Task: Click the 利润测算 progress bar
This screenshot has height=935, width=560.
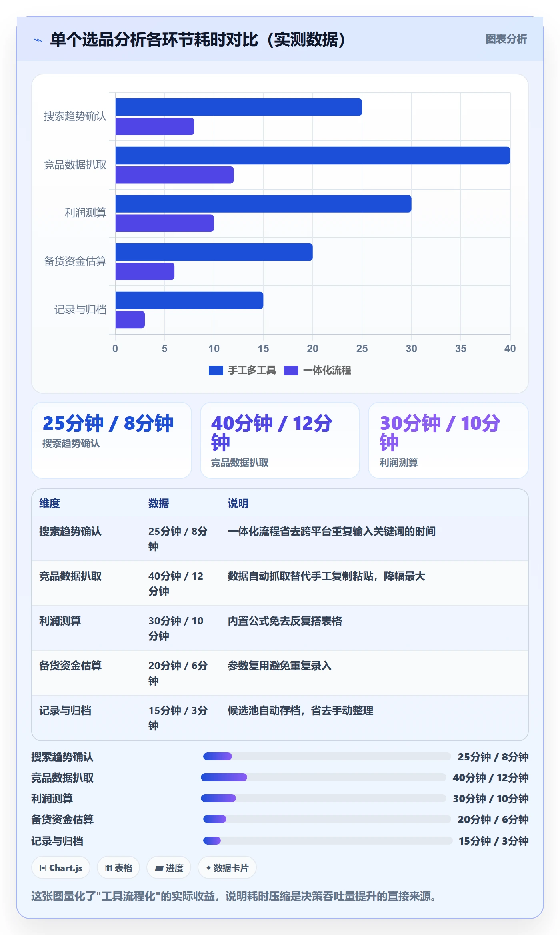Action: [x=324, y=798]
